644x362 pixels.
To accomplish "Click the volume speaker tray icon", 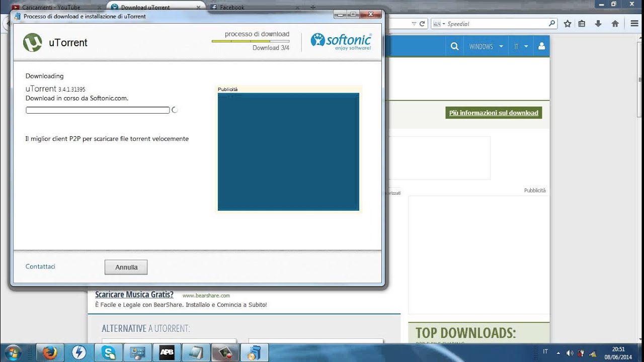I will tap(570, 353).
